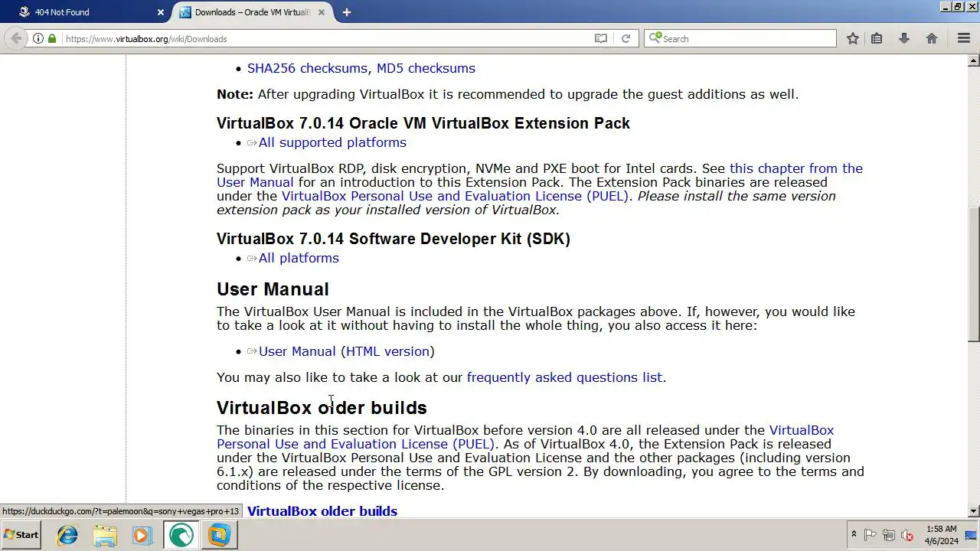This screenshot has width=980, height=551.
Task: Click the page scrollbar up arrow
Action: pyautogui.click(x=974, y=60)
